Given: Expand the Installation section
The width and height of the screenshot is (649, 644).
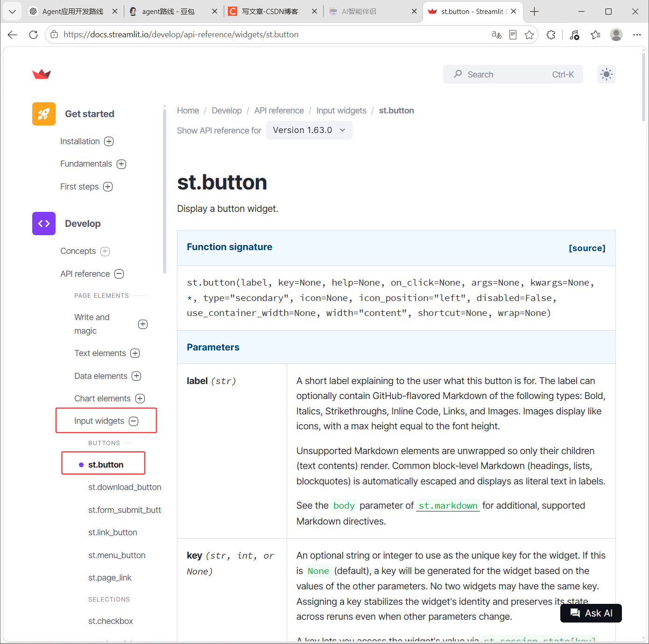Looking at the screenshot, I should [x=109, y=141].
